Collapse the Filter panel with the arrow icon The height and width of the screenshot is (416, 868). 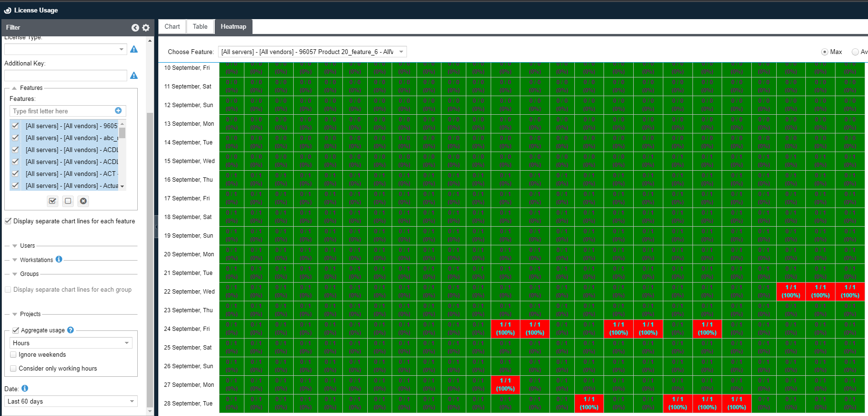click(135, 28)
